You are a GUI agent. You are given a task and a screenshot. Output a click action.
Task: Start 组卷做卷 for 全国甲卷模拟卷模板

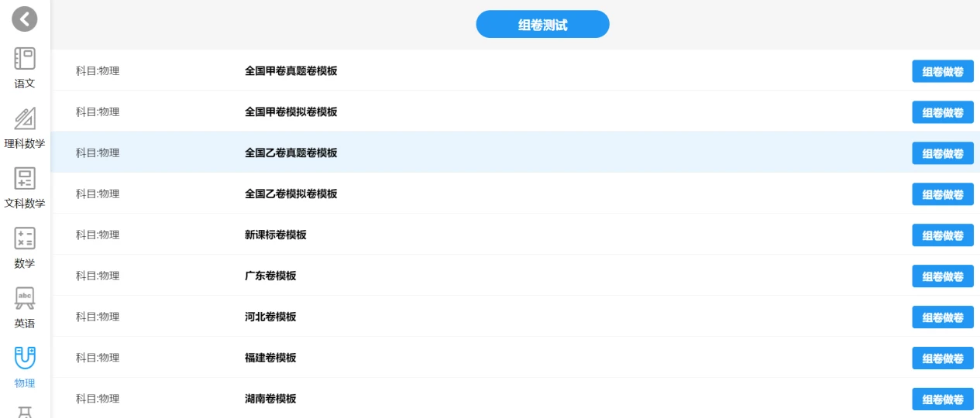point(943,112)
